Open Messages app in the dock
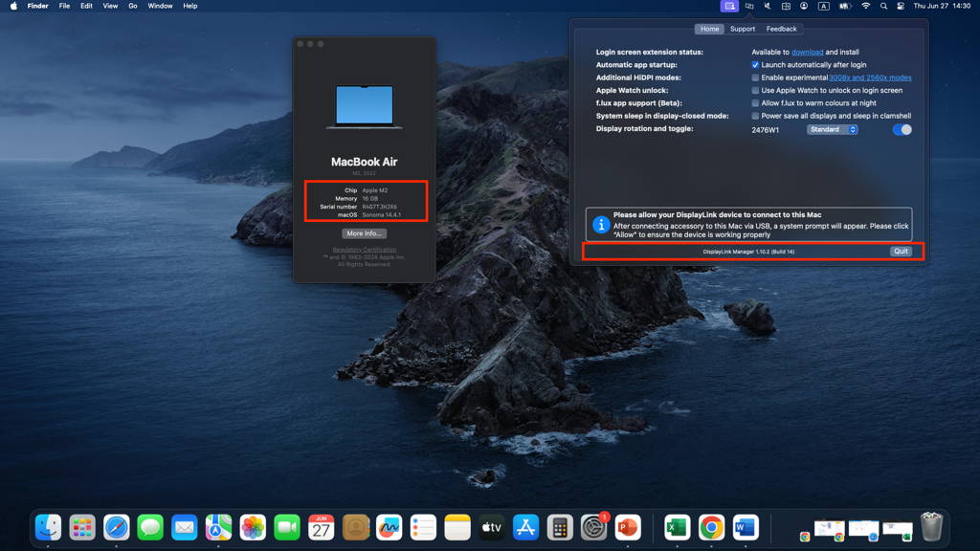 click(150, 527)
